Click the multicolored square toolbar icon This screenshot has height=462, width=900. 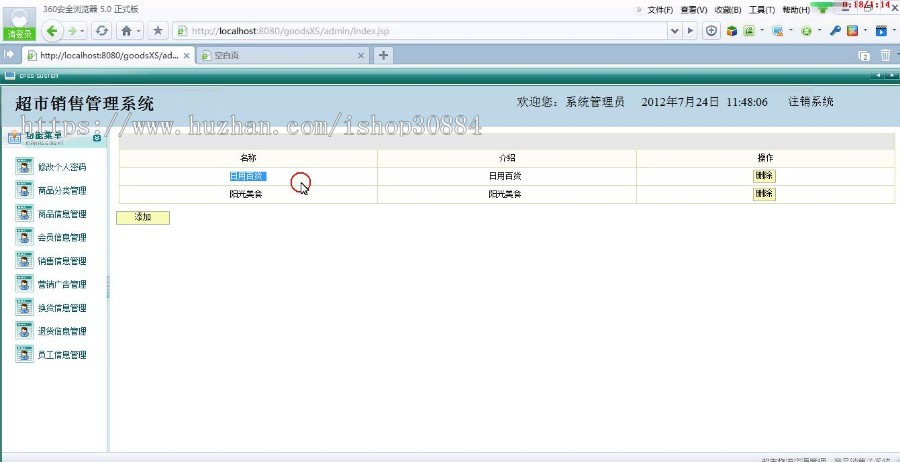[x=852, y=31]
